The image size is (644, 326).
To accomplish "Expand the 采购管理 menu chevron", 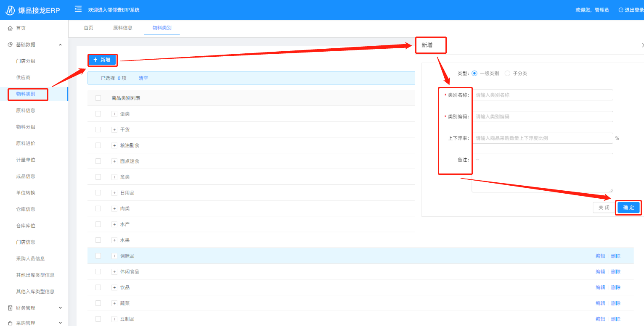I will 60,323.
